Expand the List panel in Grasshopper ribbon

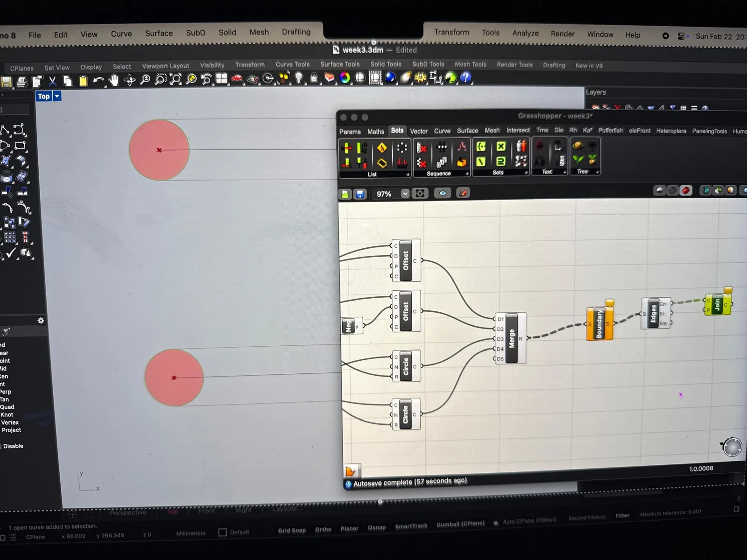pyautogui.click(x=408, y=175)
